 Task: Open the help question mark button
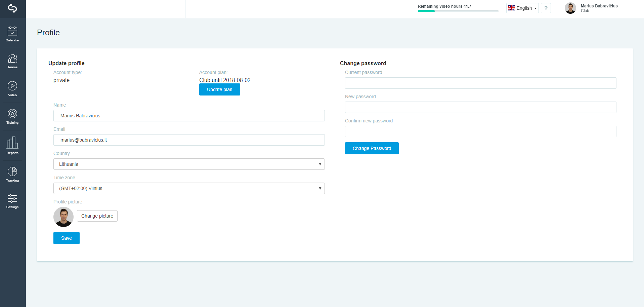(546, 8)
